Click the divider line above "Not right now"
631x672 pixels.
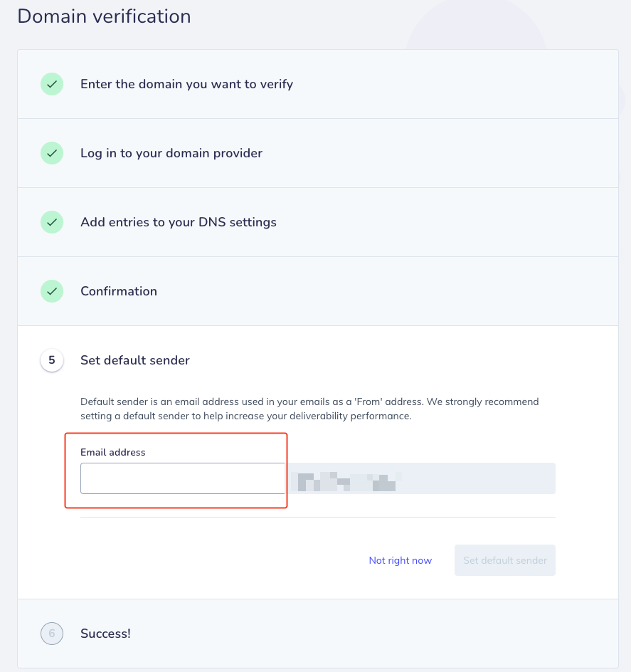pos(318,517)
